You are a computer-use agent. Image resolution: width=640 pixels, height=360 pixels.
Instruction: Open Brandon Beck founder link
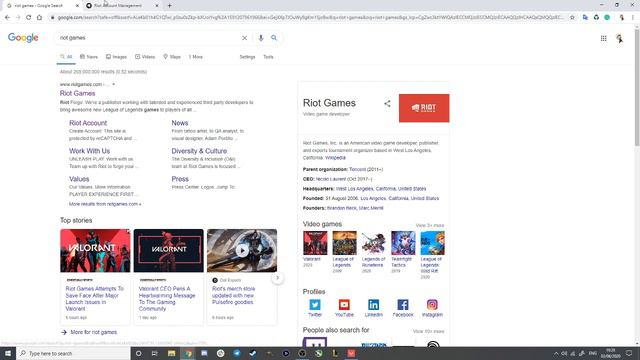(342, 208)
